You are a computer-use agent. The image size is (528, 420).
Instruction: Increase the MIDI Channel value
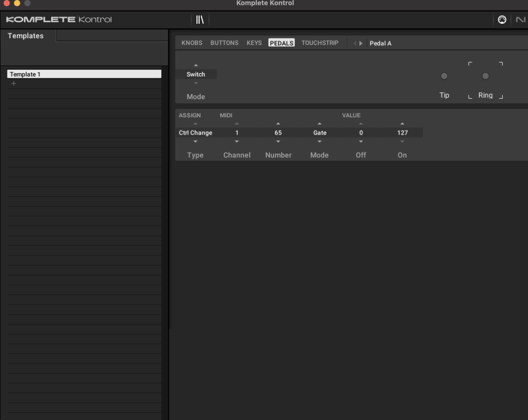point(237,124)
